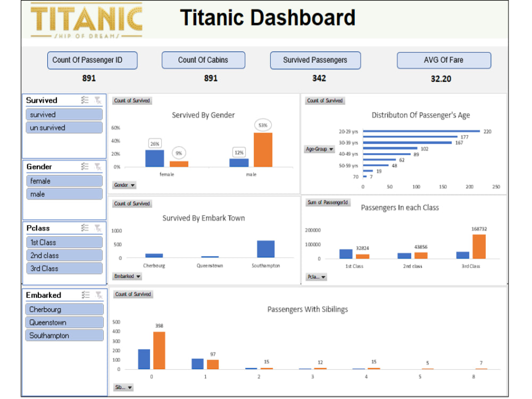Select the orange female bar labeled 9%
This screenshot has width=532, height=399.
[179, 164]
